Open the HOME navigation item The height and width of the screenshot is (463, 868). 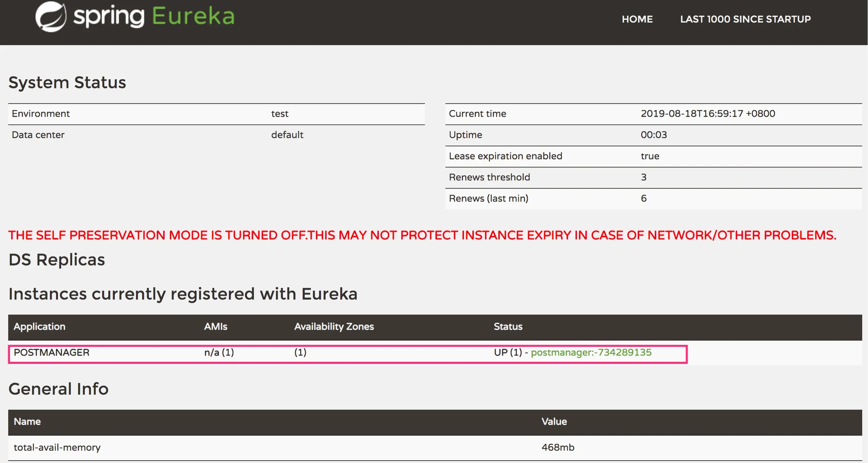(637, 19)
